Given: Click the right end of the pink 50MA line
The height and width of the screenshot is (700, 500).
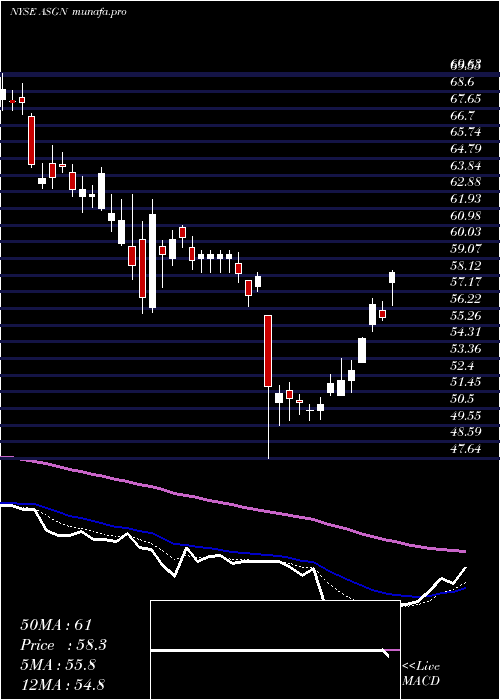Looking at the screenshot, I should point(464,552).
